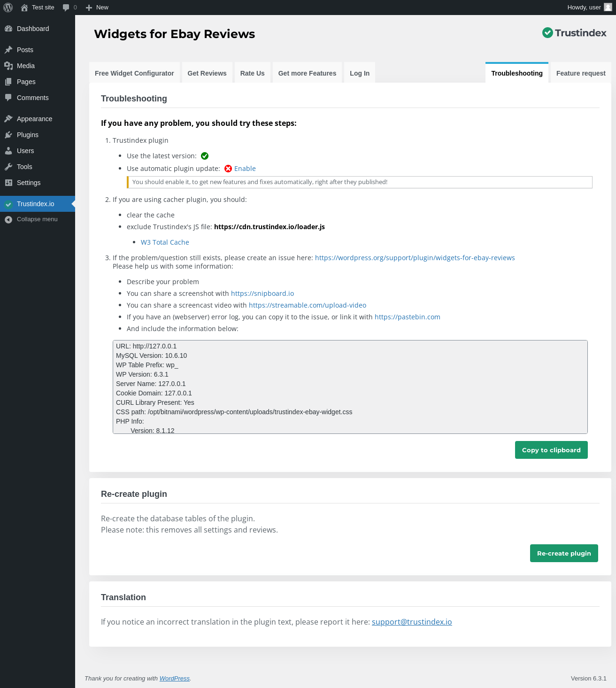
Task: Open the W3 Total Cache link
Action: [165, 242]
